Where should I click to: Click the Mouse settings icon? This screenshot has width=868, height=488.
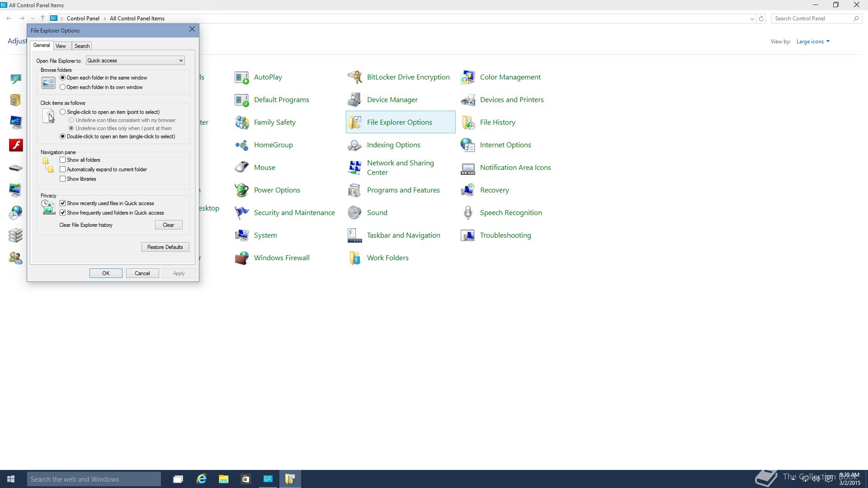tap(242, 168)
